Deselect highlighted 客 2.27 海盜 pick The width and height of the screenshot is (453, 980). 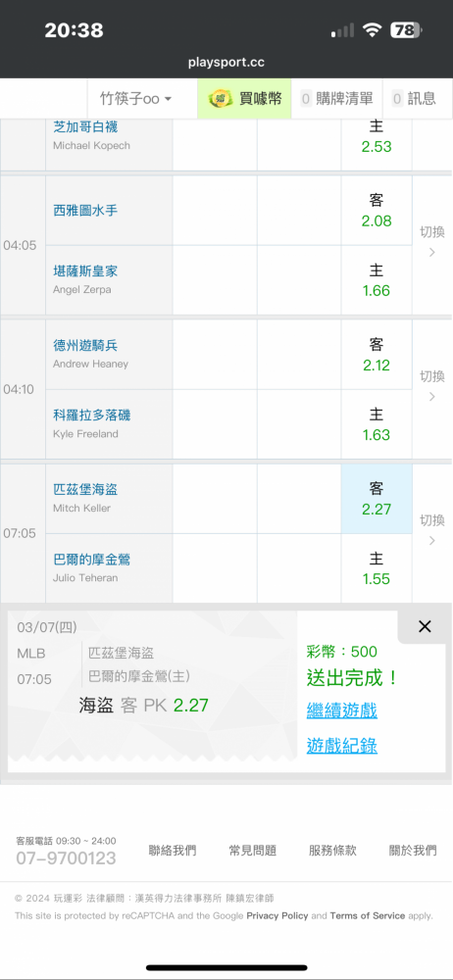(x=377, y=499)
